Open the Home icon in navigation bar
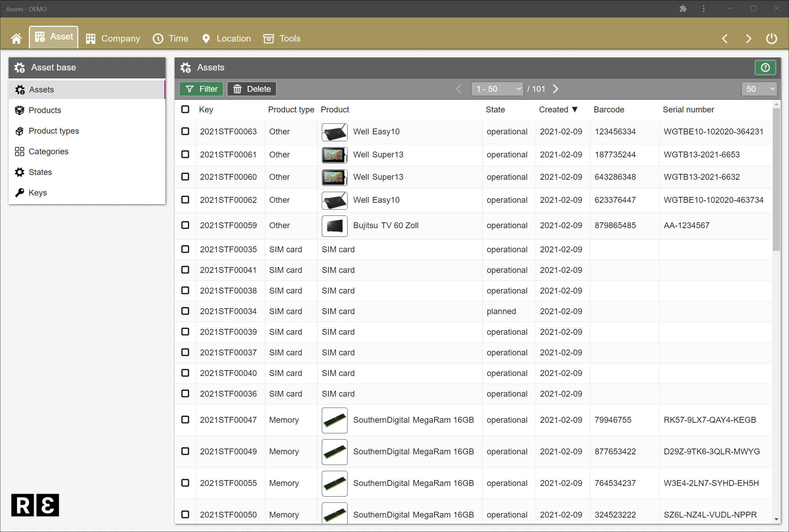Viewport: 789px width, 532px height. coord(16,38)
